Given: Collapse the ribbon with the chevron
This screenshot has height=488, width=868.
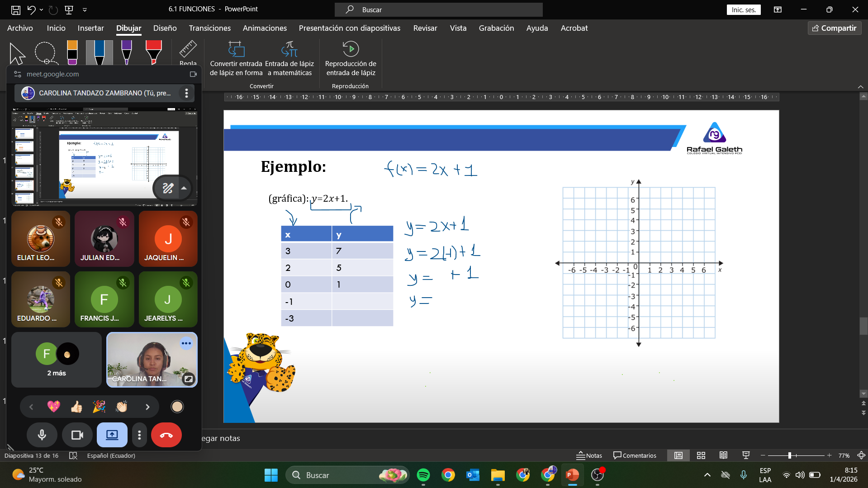Looking at the screenshot, I should coord(860,87).
